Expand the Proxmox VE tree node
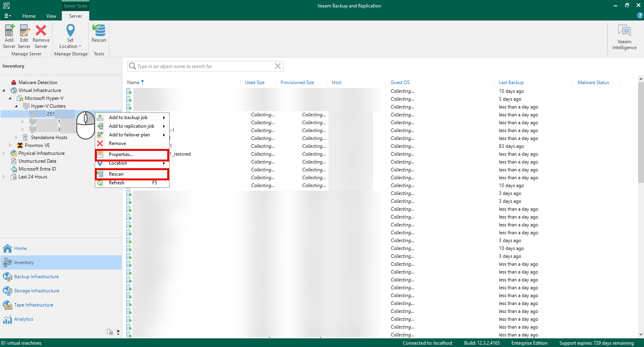Image resolution: width=644 pixels, height=347 pixels. click(10, 145)
